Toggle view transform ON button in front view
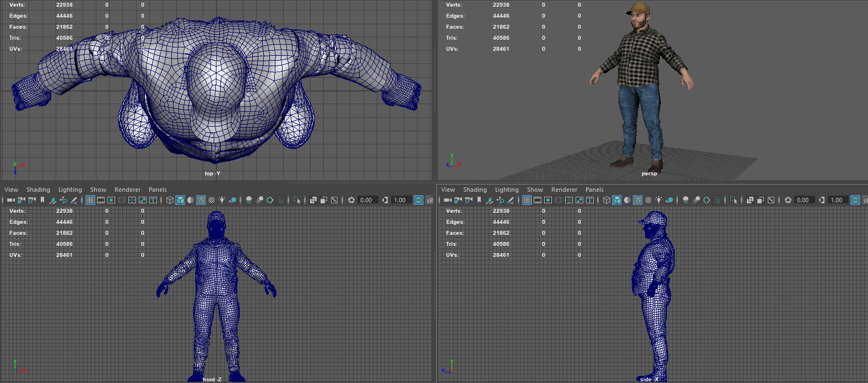Screen dimensions: 868x383 point(419,200)
